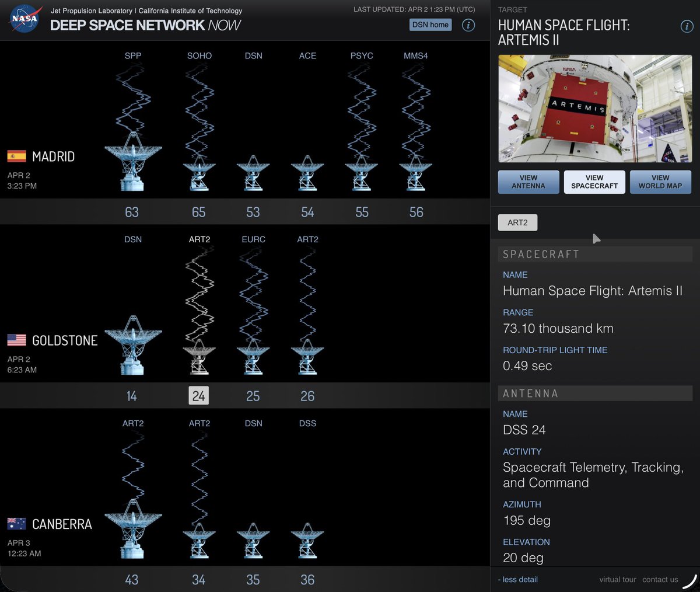Viewport: 700px width, 592px height.
Task: Click the EURC signal above dish 25
Action: click(253, 295)
